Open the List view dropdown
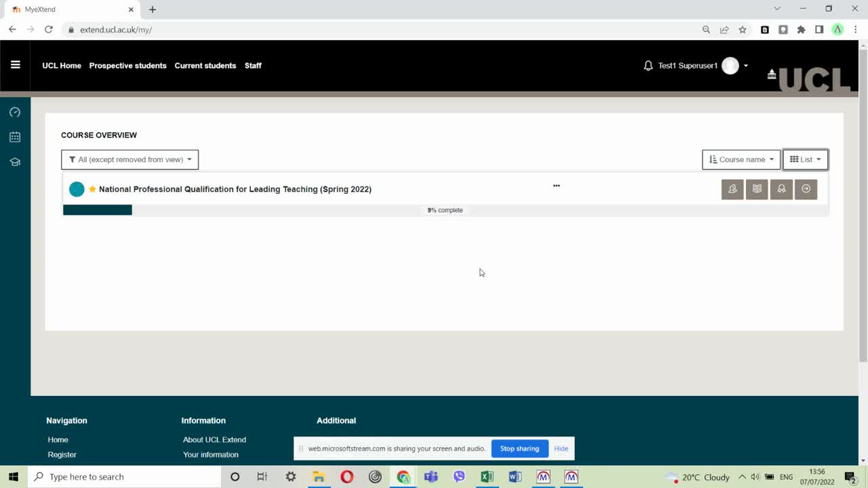868x488 pixels. tap(805, 159)
